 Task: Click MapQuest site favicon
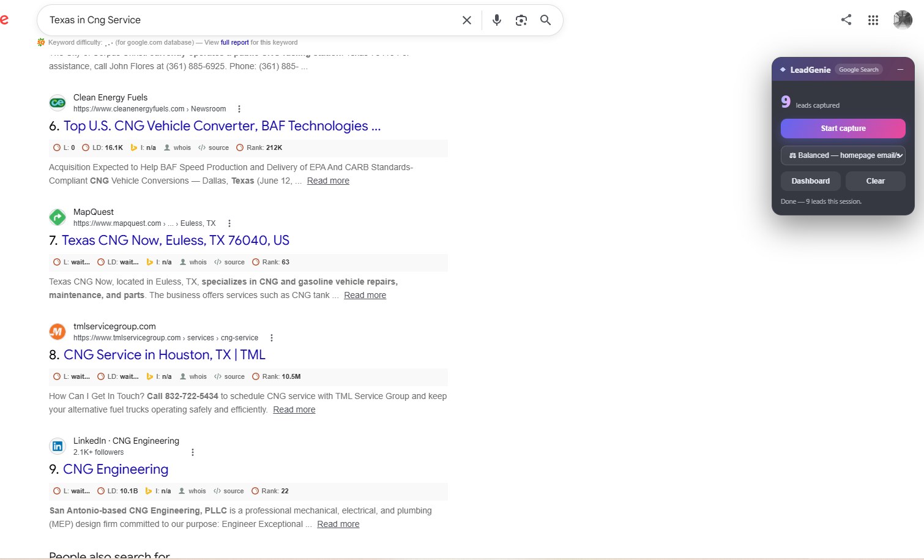[58, 217]
